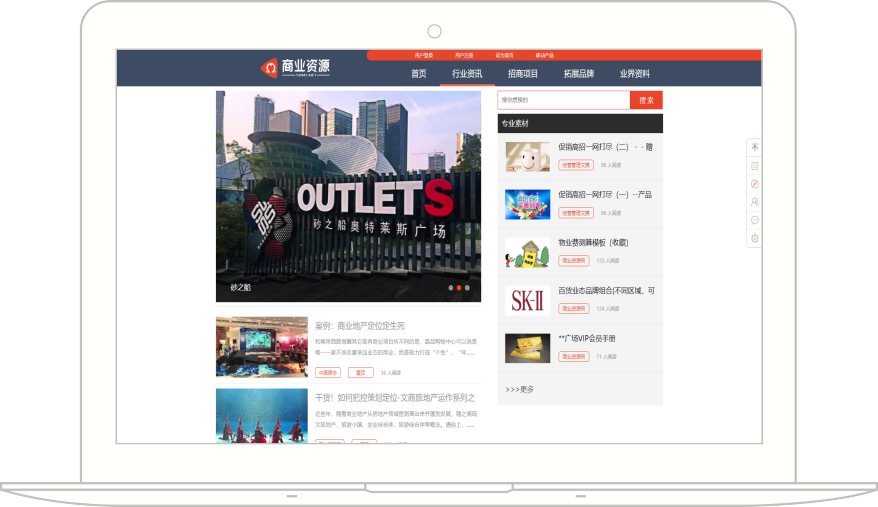Select the third carousel dot on the banner
Viewport: 878px width, 507px height.
(x=468, y=288)
